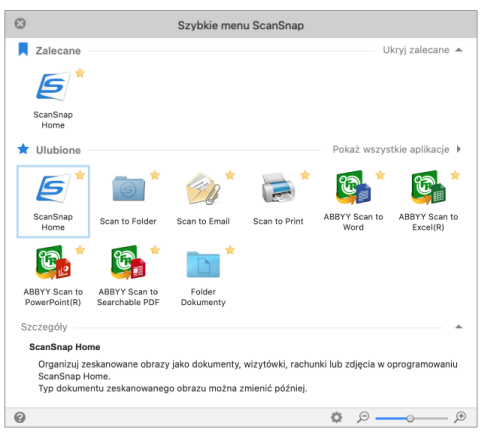Toggle favorite star on Scan to Email

coord(230,175)
